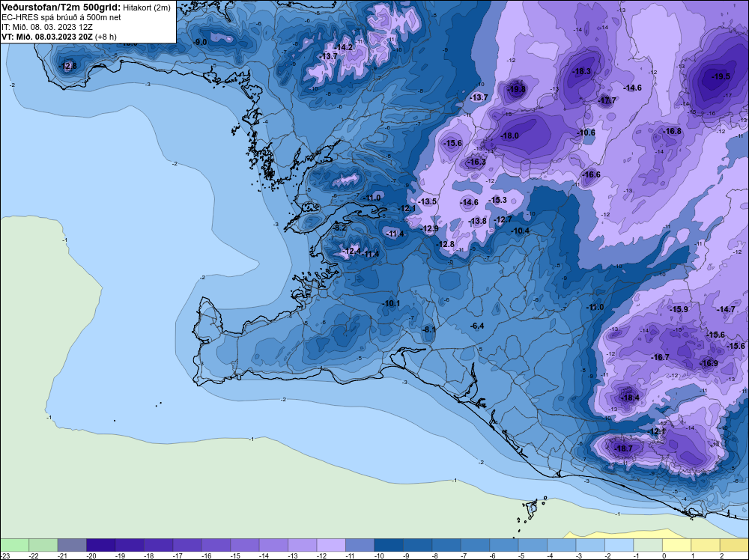
Task: Select the -18.3 temperature value
Action: point(582,71)
